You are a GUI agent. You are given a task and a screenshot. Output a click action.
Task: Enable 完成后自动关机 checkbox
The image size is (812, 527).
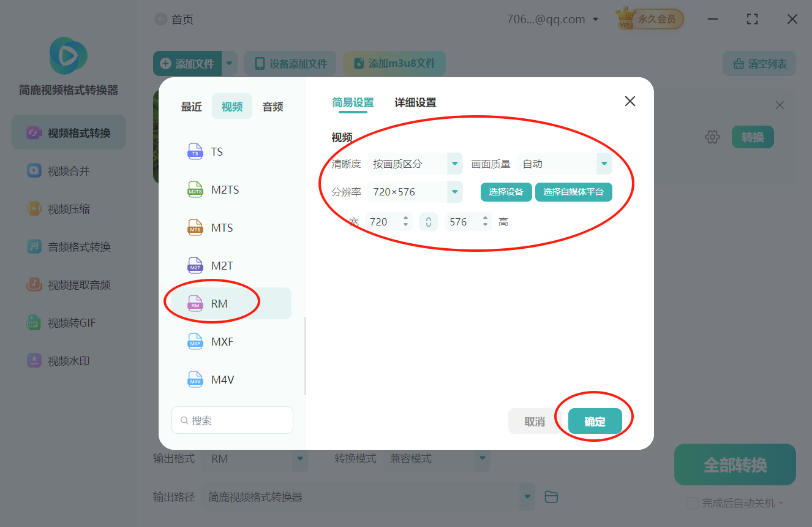coord(692,502)
